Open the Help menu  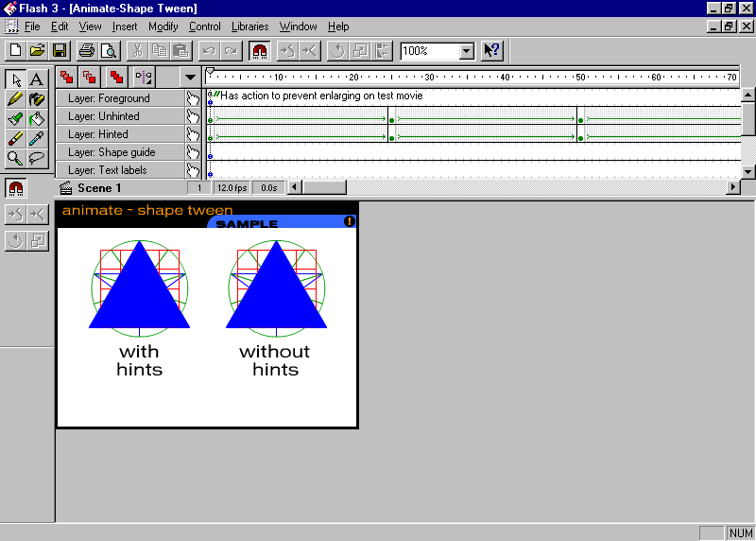(x=338, y=26)
